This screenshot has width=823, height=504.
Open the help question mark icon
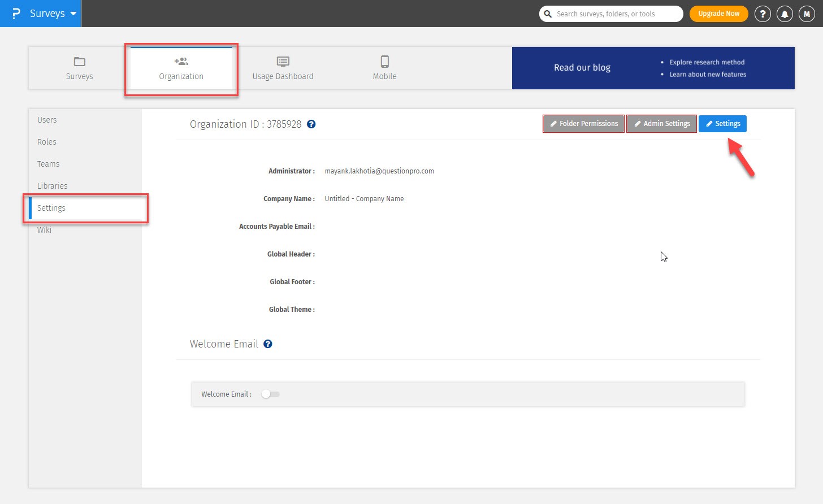pos(763,14)
